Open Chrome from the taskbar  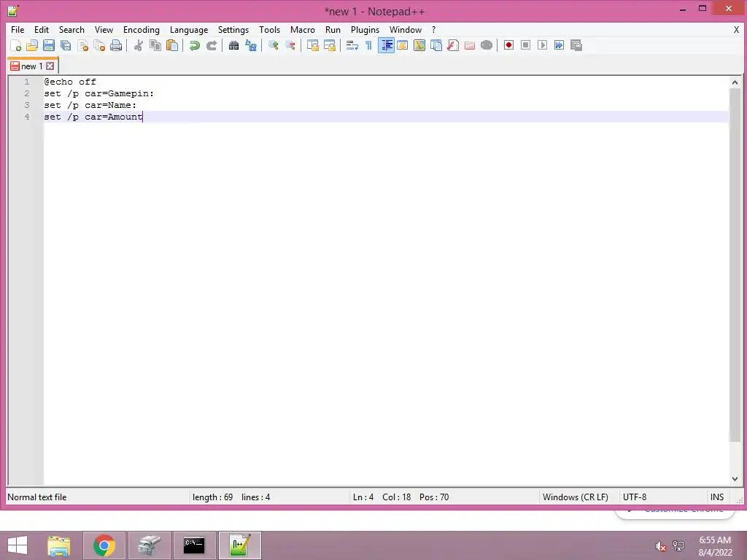point(104,545)
